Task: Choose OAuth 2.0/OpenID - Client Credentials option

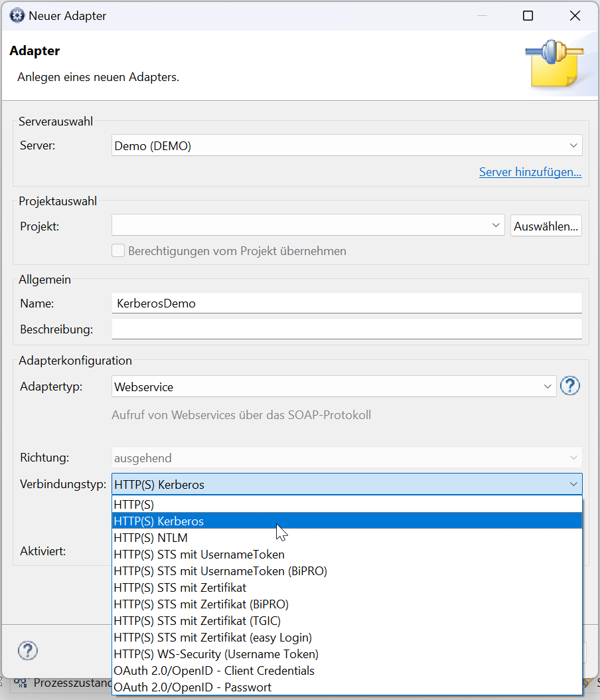Action: 347,671
